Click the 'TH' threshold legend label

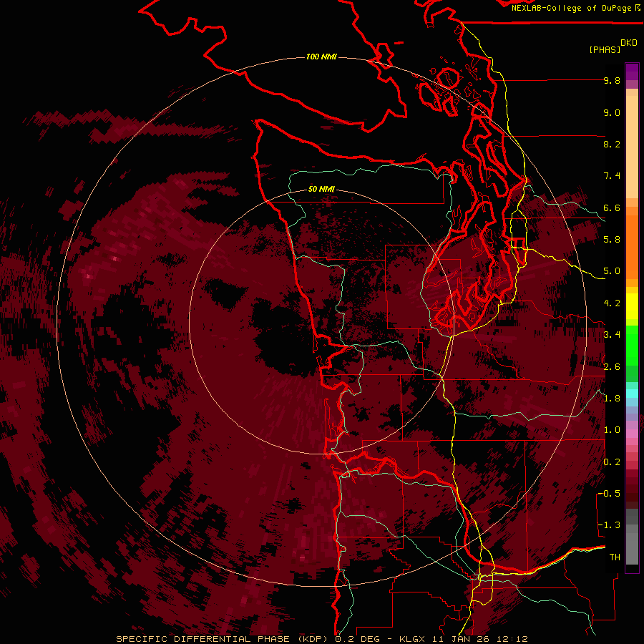tap(615, 557)
